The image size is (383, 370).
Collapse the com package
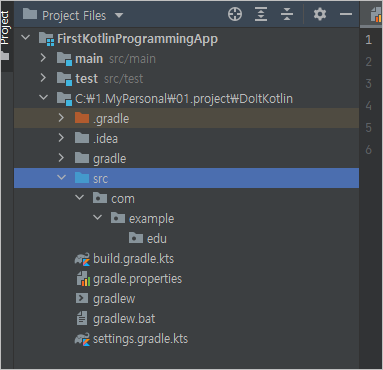click(x=79, y=197)
